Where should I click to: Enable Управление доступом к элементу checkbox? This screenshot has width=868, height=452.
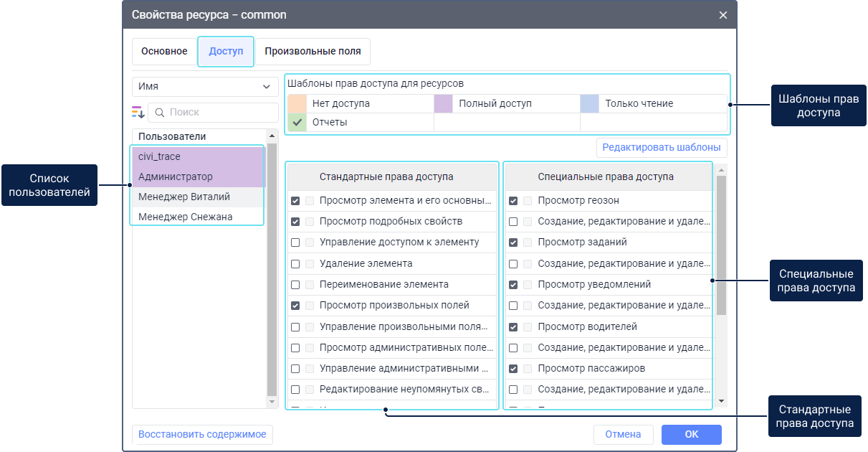pos(295,243)
